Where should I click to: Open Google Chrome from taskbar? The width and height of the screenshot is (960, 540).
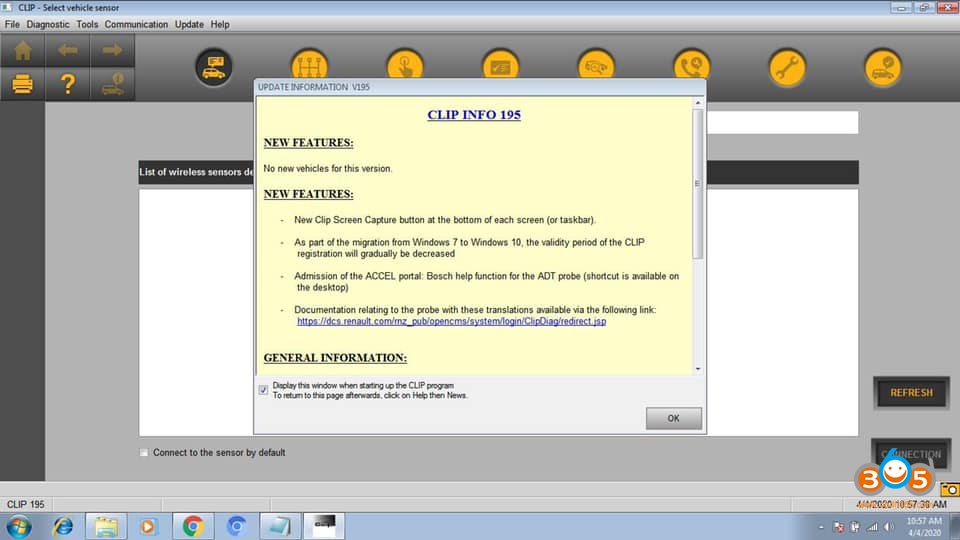193,527
